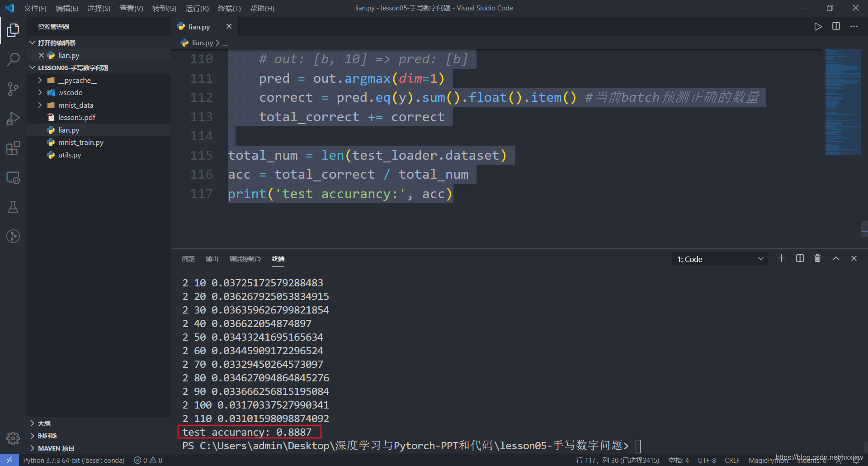This screenshot has height=466, width=868.
Task: Collapse the Open Editors section
Action: [x=32, y=43]
